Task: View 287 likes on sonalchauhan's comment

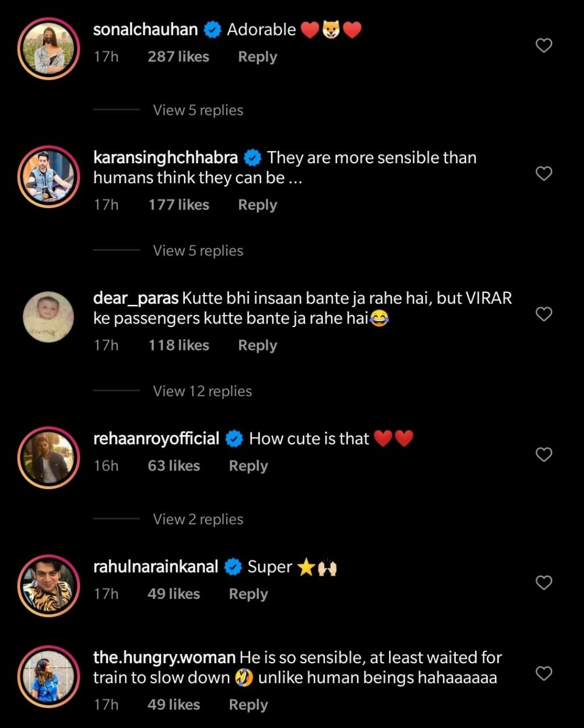Action: click(x=178, y=57)
